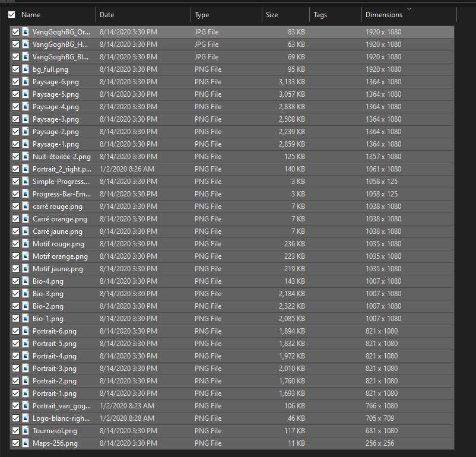Click the 1357 x 1080 dimensions cell
476x457 pixels.
(x=383, y=156)
